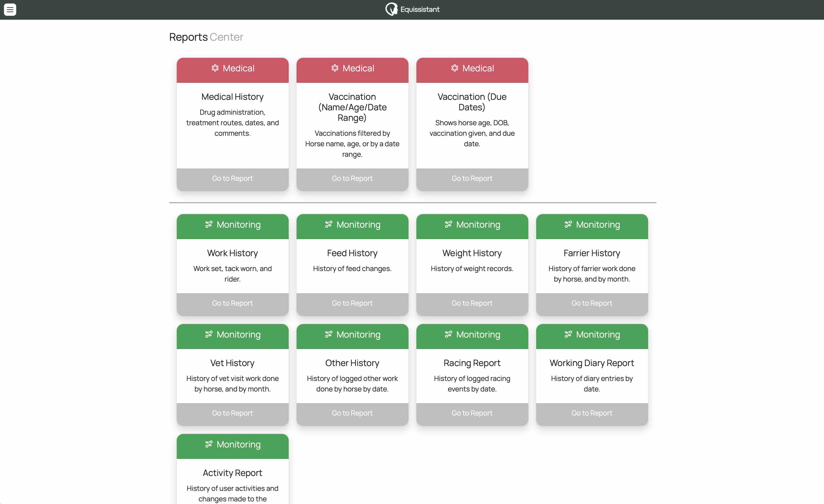Select the Activity Report card title
The image size is (824, 504).
tap(232, 473)
